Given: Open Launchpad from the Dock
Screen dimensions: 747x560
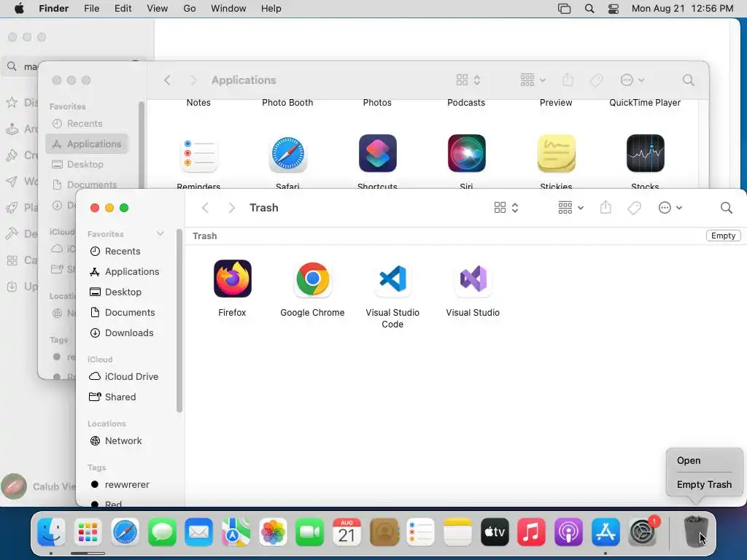Looking at the screenshot, I should (x=88, y=532).
